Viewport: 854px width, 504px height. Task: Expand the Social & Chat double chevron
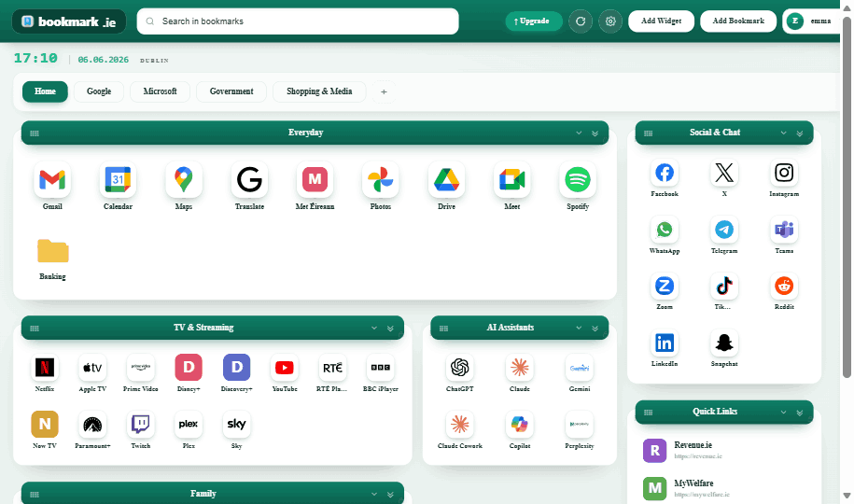[800, 133]
